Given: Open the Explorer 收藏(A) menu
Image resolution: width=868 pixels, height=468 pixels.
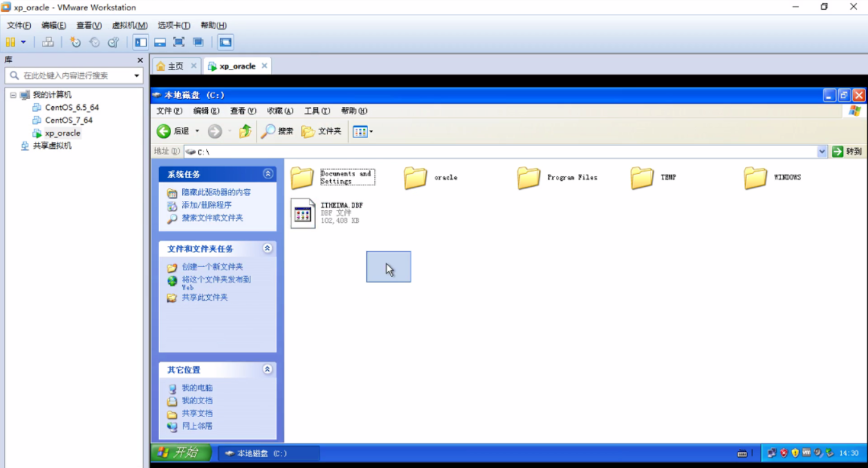Looking at the screenshot, I should click(x=280, y=111).
